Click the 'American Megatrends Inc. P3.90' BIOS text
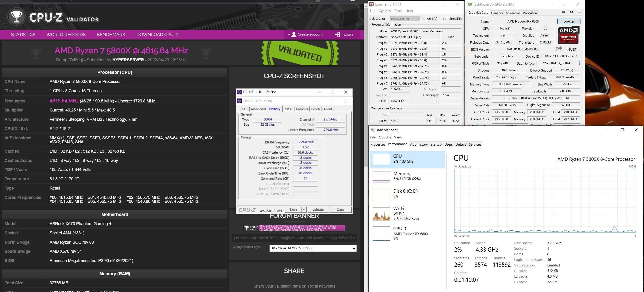644x292 pixels. 91,261
